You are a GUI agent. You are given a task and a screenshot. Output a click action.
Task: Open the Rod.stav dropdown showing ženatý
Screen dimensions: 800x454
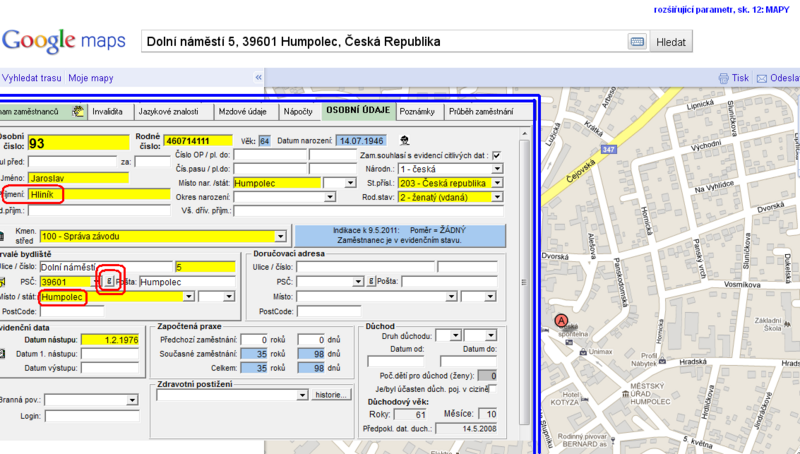click(x=497, y=197)
